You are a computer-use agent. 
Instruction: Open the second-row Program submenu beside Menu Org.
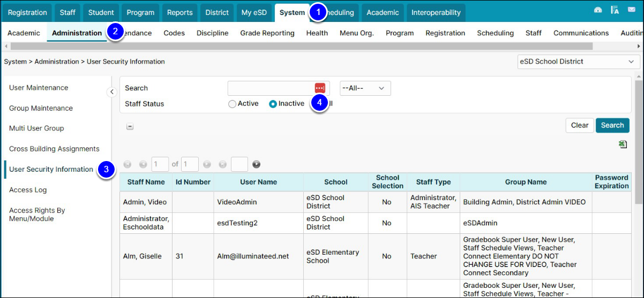pos(400,33)
